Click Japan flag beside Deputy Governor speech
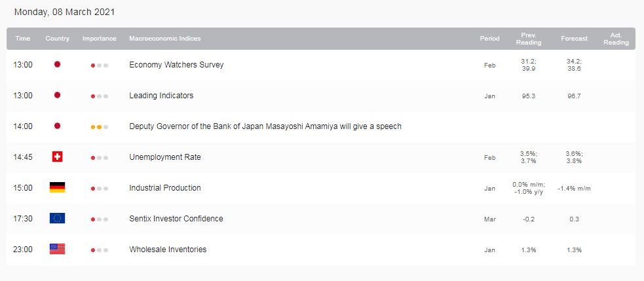This screenshot has height=281, width=644. [57, 126]
